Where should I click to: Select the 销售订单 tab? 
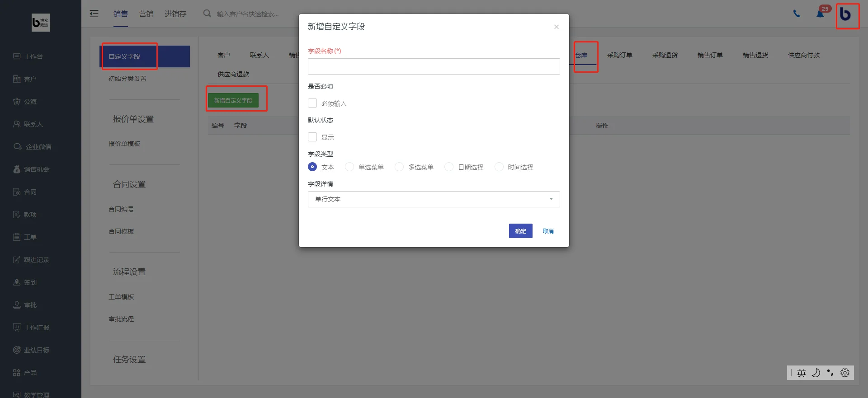pyautogui.click(x=710, y=55)
